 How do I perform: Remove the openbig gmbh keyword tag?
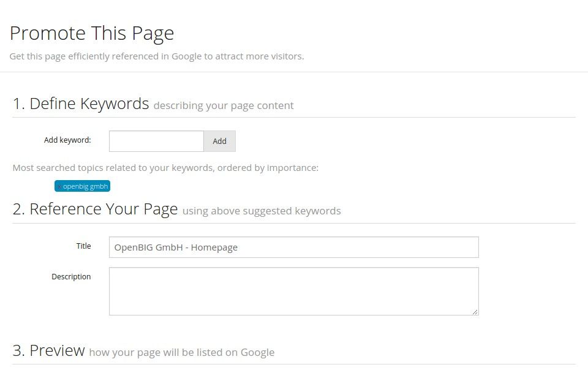click(59, 187)
